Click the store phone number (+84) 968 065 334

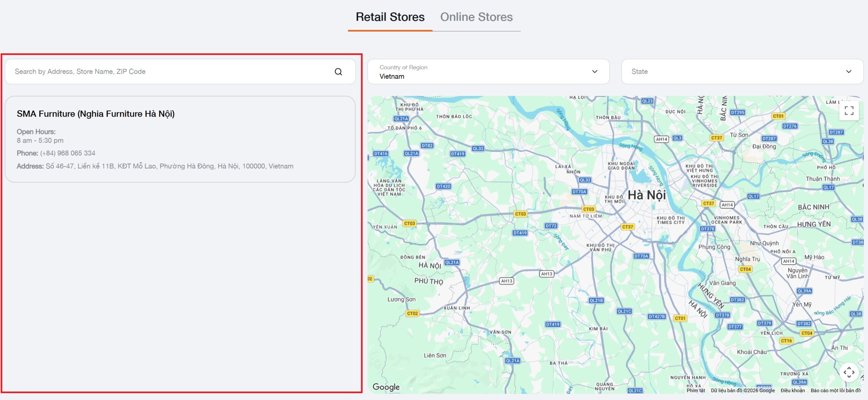point(67,153)
